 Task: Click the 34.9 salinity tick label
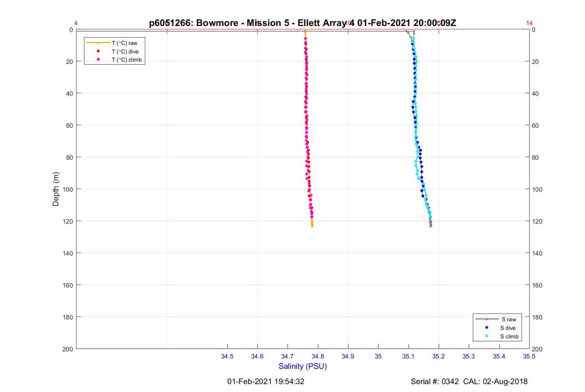348,356
